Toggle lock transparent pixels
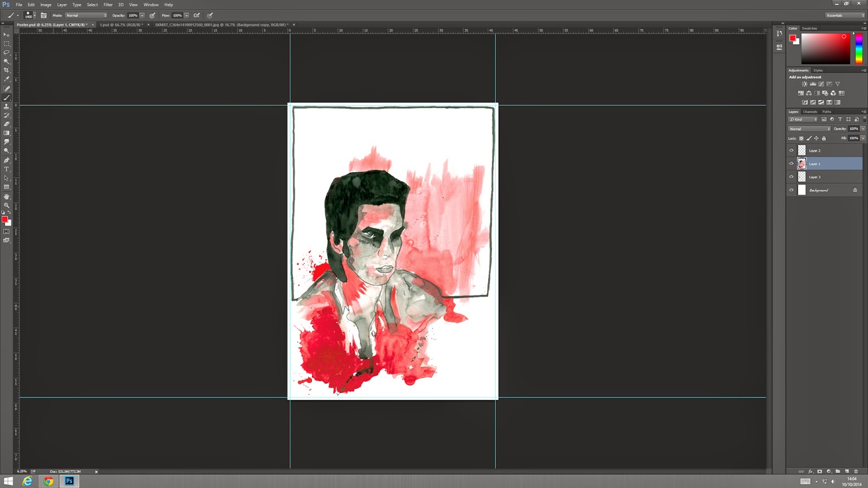The height and width of the screenshot is (488, 868). click(x=801, y=138)
